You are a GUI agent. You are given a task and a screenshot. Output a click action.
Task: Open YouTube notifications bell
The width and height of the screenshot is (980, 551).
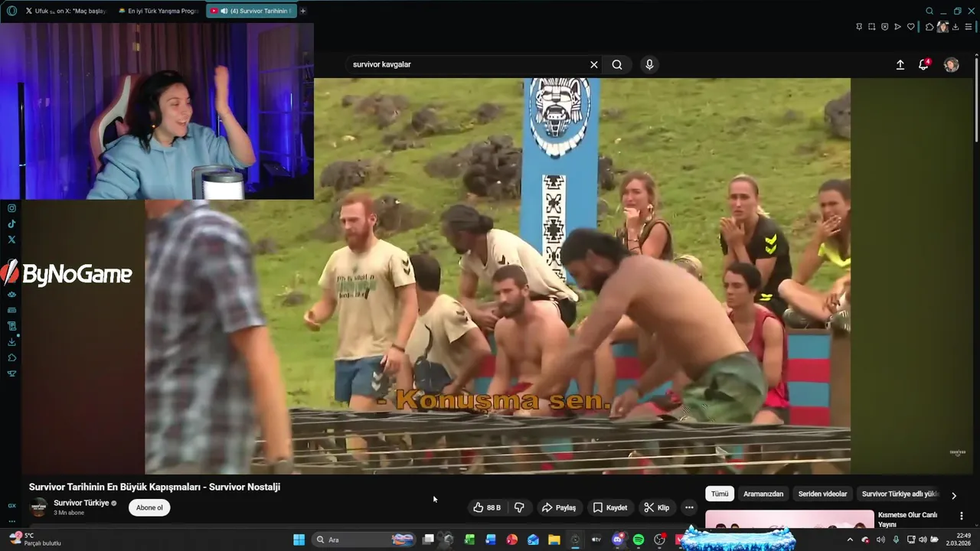[x=923, y=65]
